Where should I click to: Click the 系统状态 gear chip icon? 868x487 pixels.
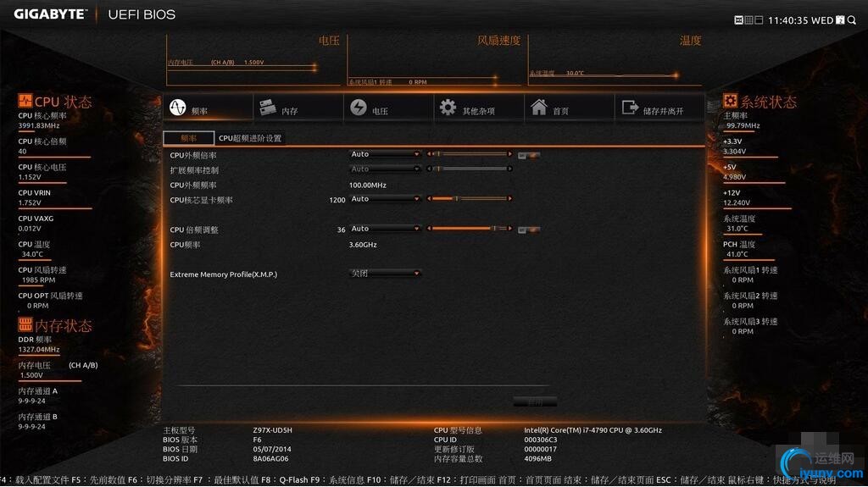(x=730, y=100)
